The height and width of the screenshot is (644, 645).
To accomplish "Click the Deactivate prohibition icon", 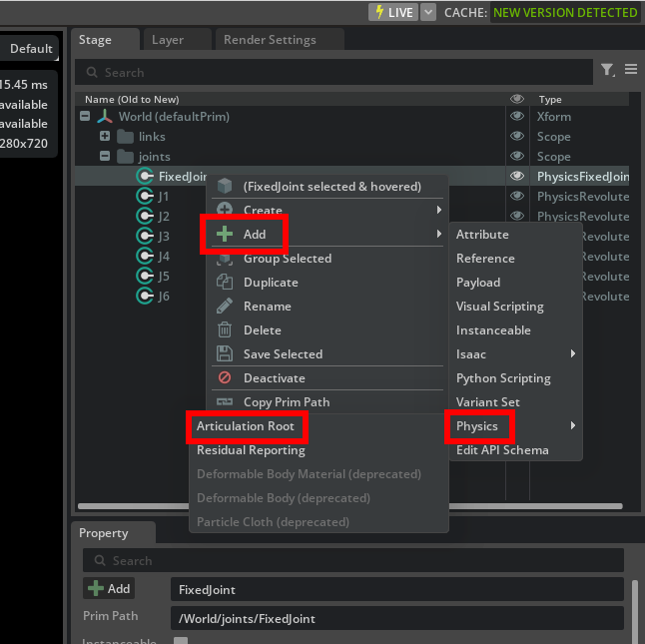I will [x=225, y=378].
